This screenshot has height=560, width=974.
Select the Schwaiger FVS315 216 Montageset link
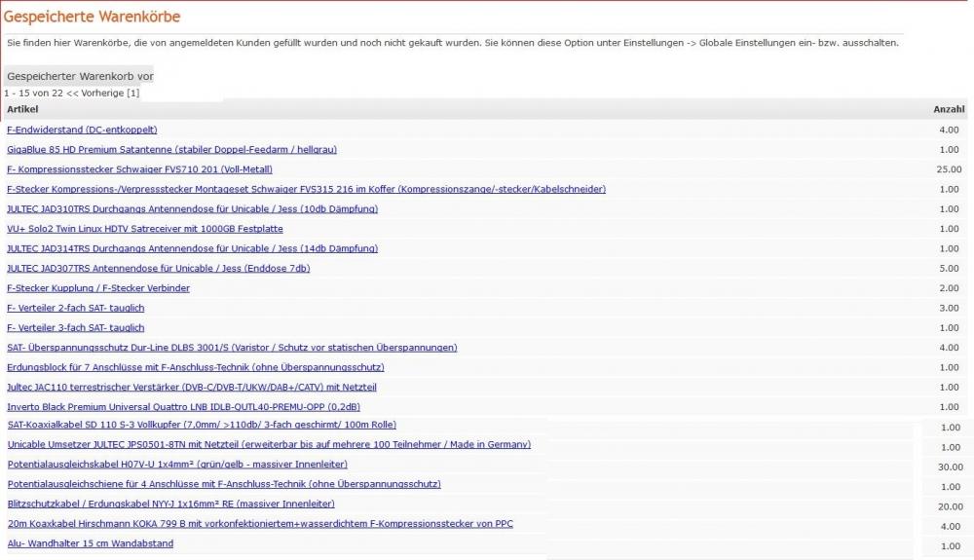(x=306, y=189)
